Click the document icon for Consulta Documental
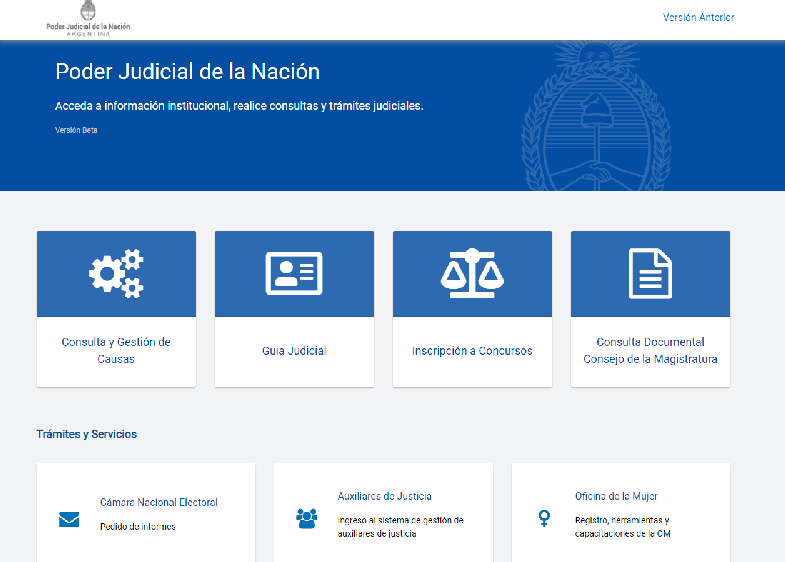Screen dimensions: 785x562 [650, 274]
